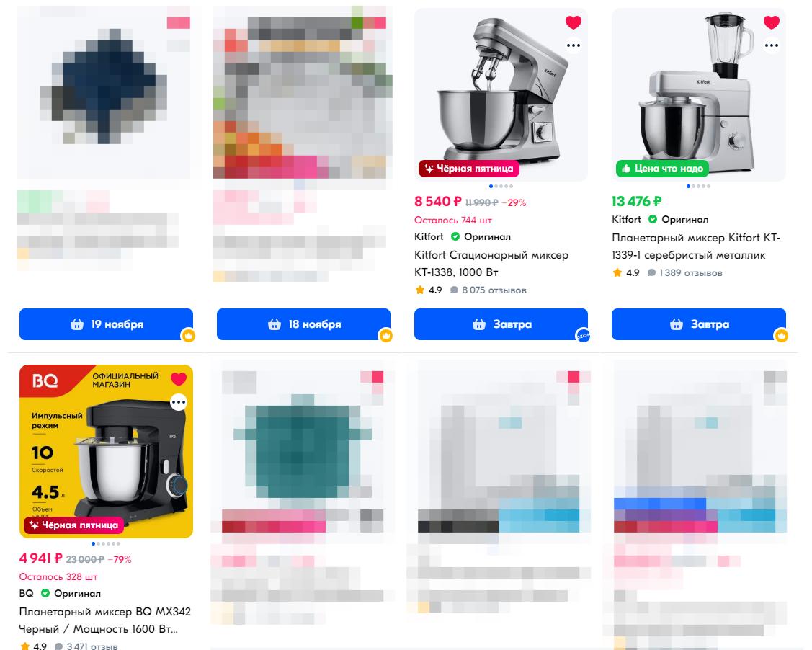Open three-dot menu on BQ mixer card
Screen dimensions: 812x650
[x=179, y=402]
